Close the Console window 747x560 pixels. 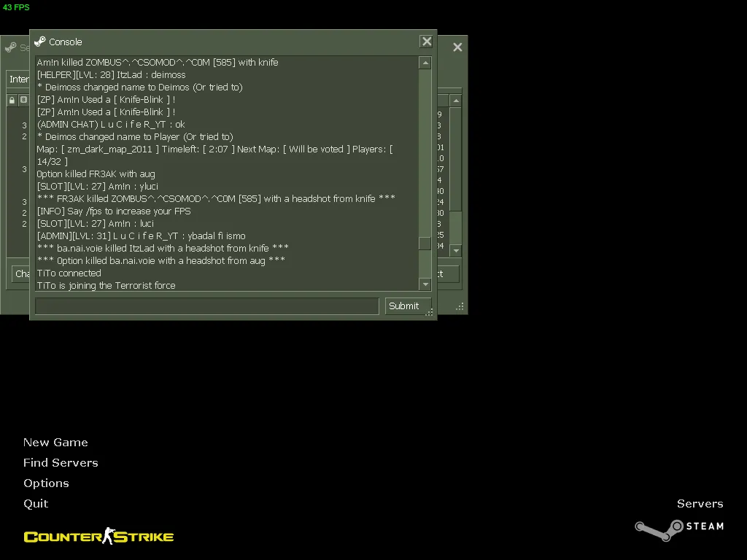coord(426,42)
